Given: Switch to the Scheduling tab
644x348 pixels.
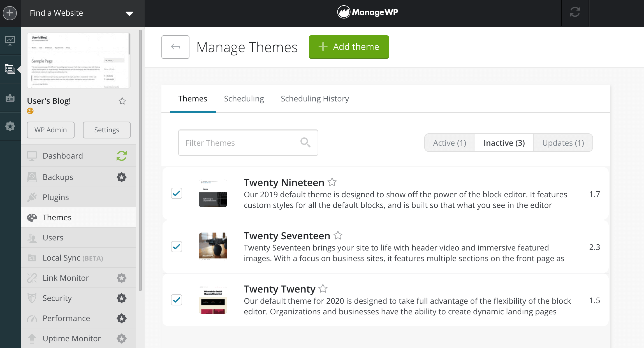Looking at the screenshot, I should (244, 99).
